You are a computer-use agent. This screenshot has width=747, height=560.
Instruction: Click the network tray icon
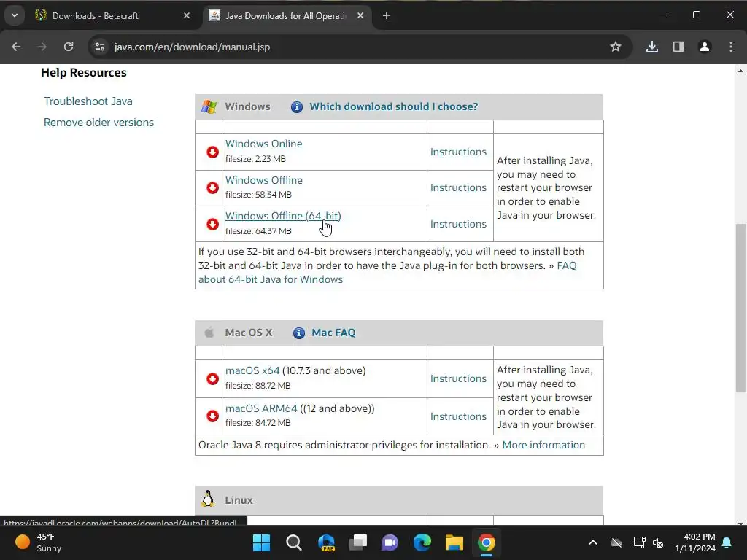click(639, 542)
